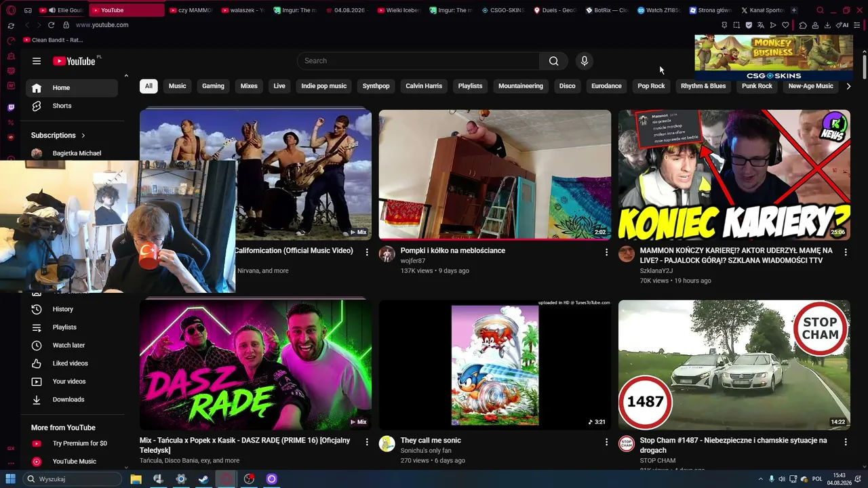The width and height of the screenshot is (868, 488).
Task: Open the STOP CHAM channel avatar
Action: point(626,444)
